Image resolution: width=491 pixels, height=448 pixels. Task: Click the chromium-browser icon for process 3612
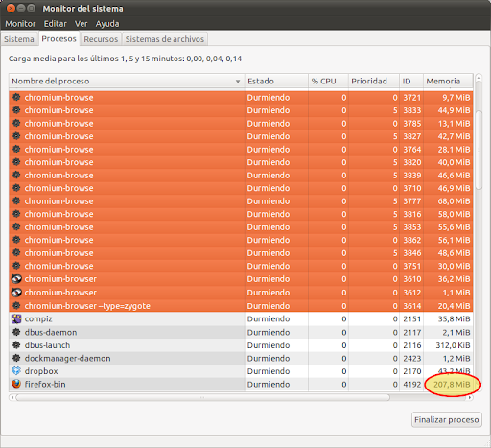[16, 293]
